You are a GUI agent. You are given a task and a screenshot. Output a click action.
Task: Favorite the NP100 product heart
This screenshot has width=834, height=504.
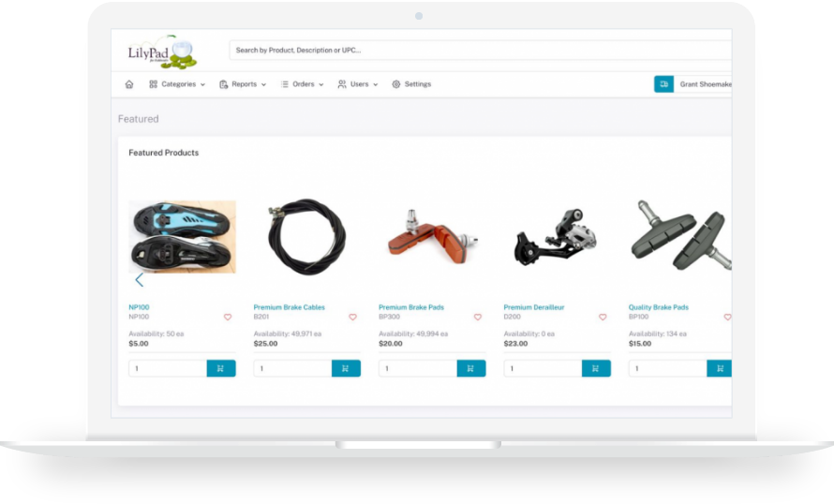[228, 317]
